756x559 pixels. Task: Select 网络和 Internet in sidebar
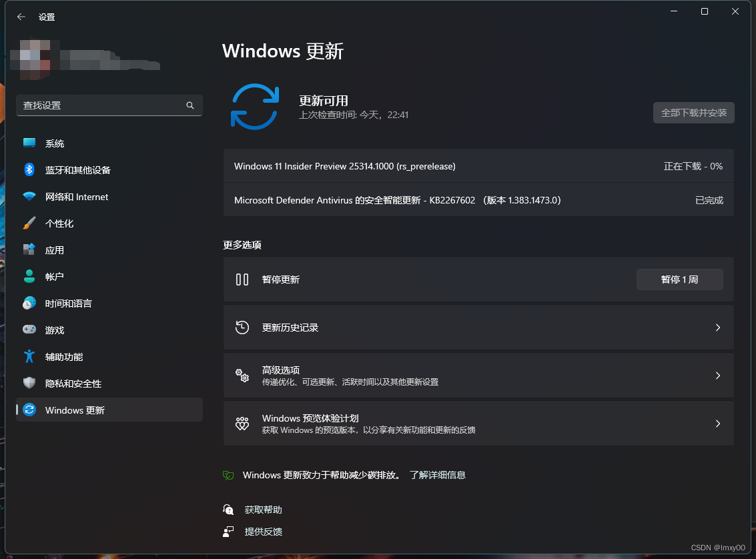[x=109, y=197]
